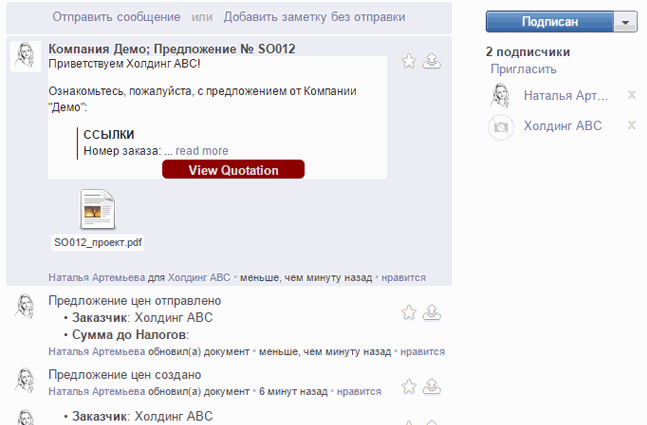Click Холдинг ABC follower placeholder avatar
Viewport: 647px width, 425px height.
(x=501, y=127)
